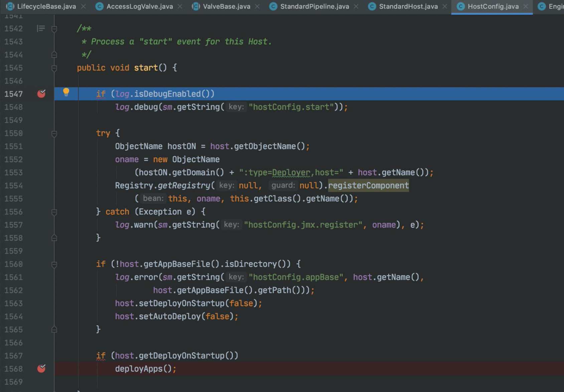The image size is (564, 392).
Task: Collapse the start() method at line 1545
Action: pyautogui.click(x=54, y=68)
